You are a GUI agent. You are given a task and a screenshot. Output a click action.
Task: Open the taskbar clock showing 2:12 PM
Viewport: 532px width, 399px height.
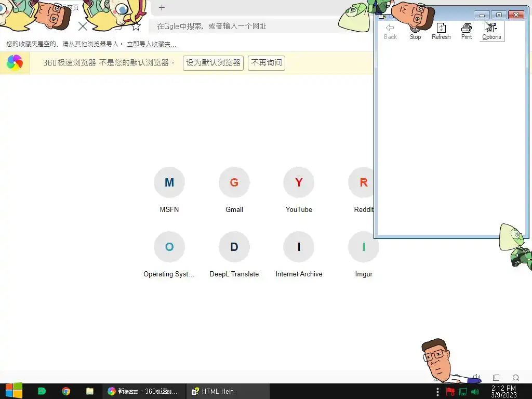[504, 392]
